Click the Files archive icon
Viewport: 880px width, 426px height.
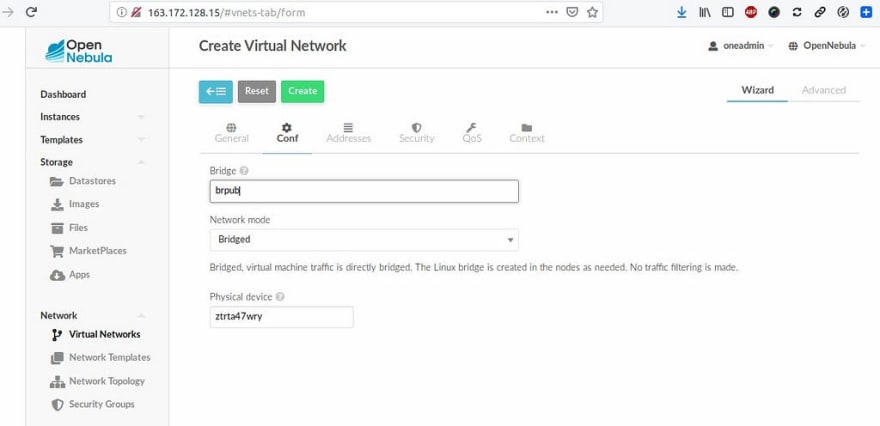click(x=57, y=228)
